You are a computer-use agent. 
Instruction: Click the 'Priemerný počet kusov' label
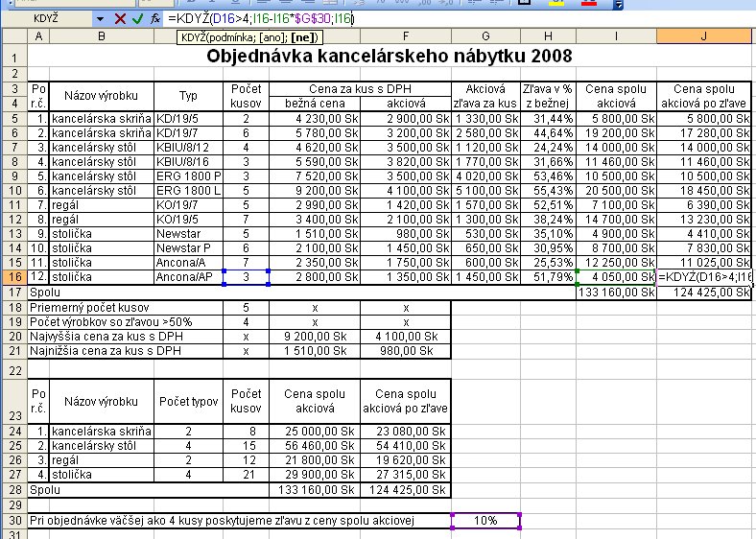click(89, 308)
